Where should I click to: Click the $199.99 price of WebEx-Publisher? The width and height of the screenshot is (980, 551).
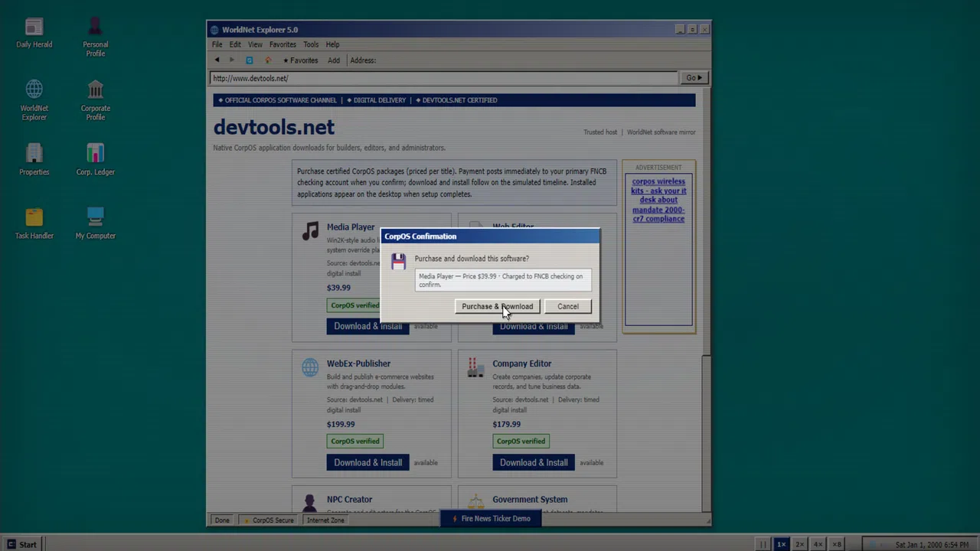click(x=341, y=424)
